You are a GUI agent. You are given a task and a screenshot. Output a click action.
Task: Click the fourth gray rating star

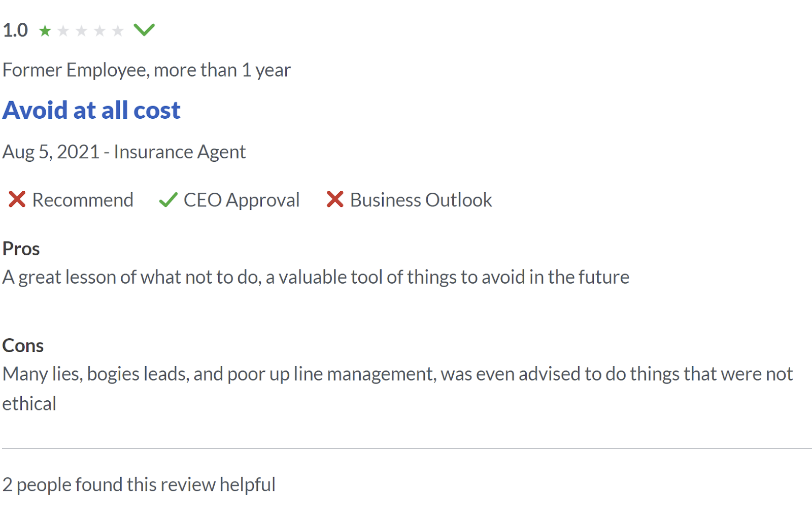[x=99, y=31]
